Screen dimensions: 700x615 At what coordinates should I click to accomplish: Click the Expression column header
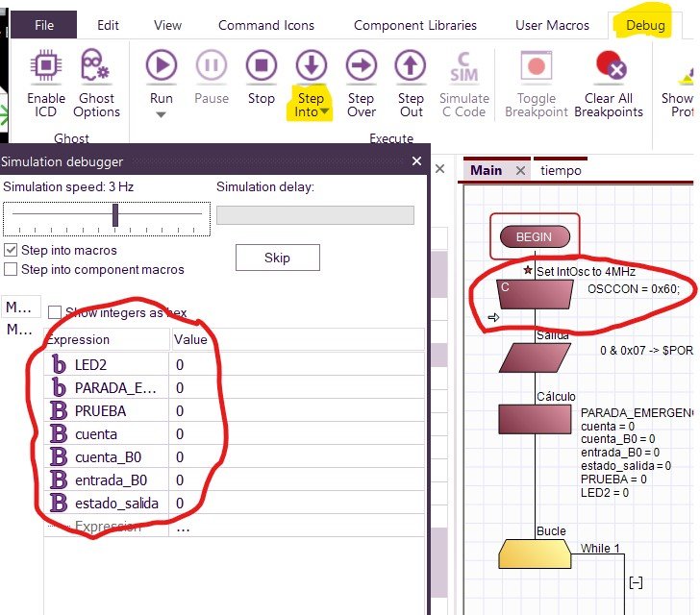pyautogui.click(x=107, y=339)
